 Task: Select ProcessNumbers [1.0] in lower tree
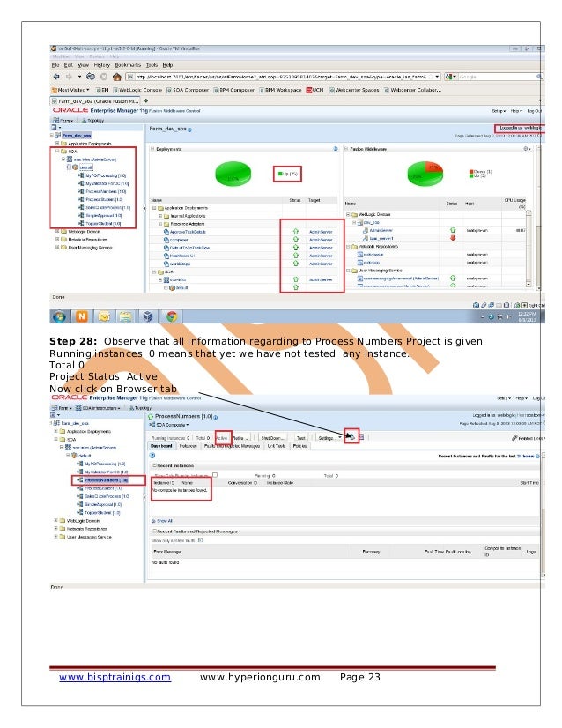pyautogui.click(x=106, y=479)
